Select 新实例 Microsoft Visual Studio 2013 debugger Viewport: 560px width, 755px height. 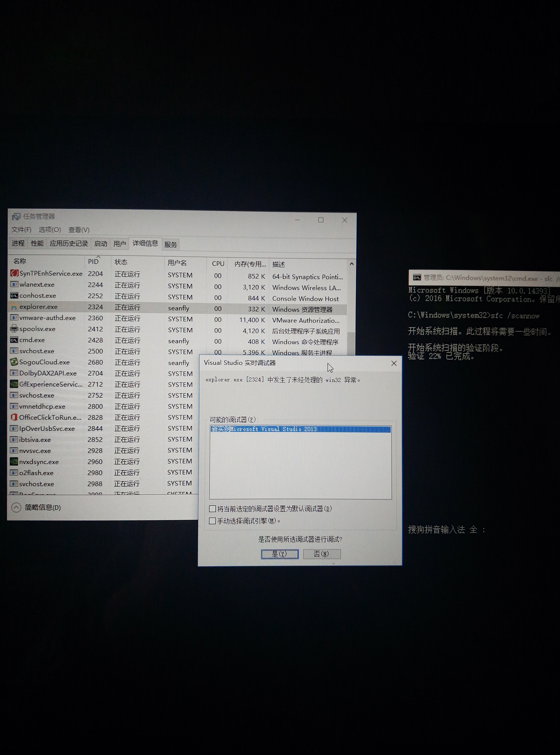300,429
